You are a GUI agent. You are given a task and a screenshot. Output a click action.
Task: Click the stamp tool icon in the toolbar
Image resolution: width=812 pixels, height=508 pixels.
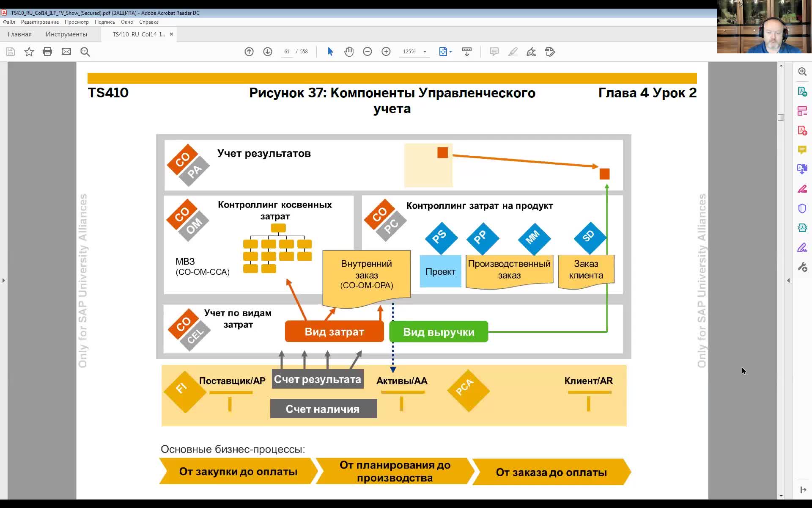click(x=550, y=52)
